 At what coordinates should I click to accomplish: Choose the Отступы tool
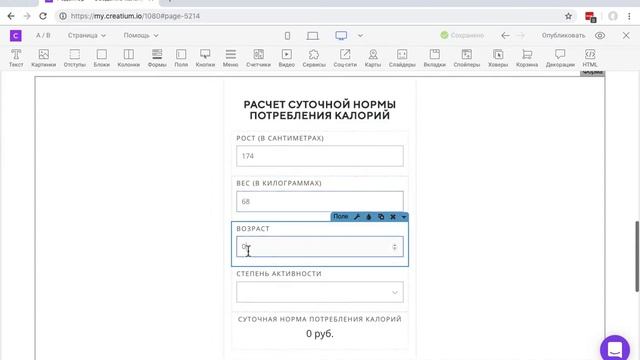[x=74, y=58]
